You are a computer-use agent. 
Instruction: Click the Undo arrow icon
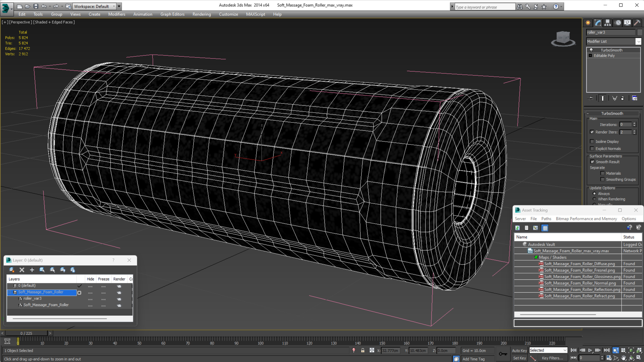(x=44, y=6)
